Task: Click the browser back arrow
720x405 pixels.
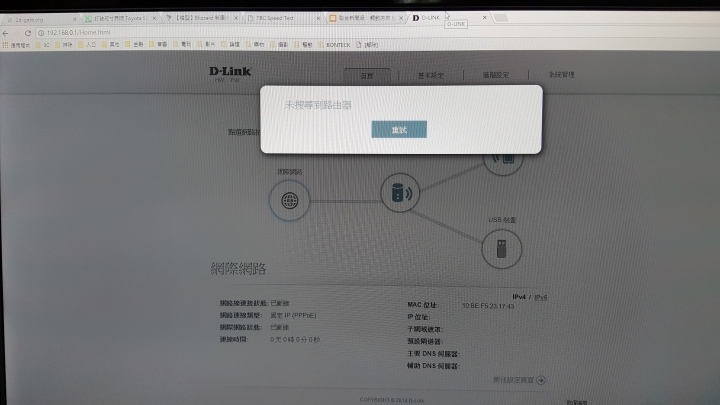Action: [6, 33]
